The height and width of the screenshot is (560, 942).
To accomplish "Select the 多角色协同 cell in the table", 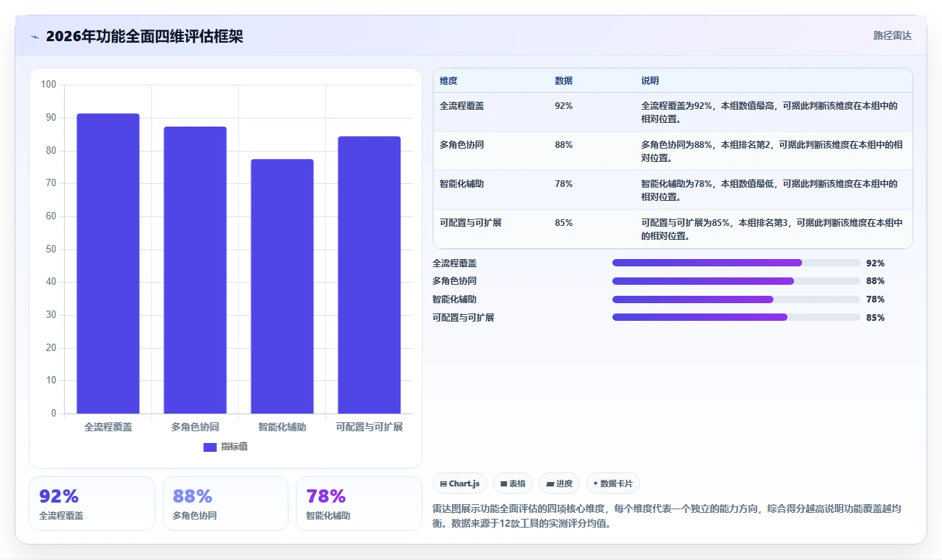I will (462, 145).
